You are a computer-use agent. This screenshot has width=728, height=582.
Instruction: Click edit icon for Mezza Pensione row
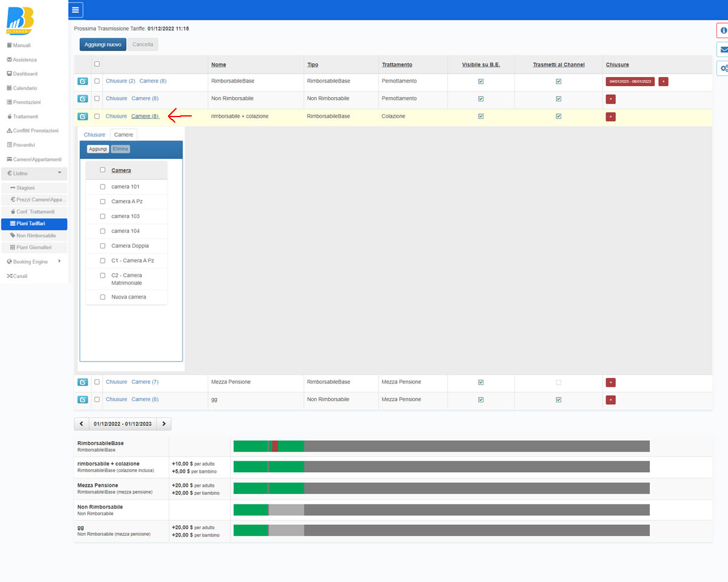pyautogui.click(x=83, y=382)
